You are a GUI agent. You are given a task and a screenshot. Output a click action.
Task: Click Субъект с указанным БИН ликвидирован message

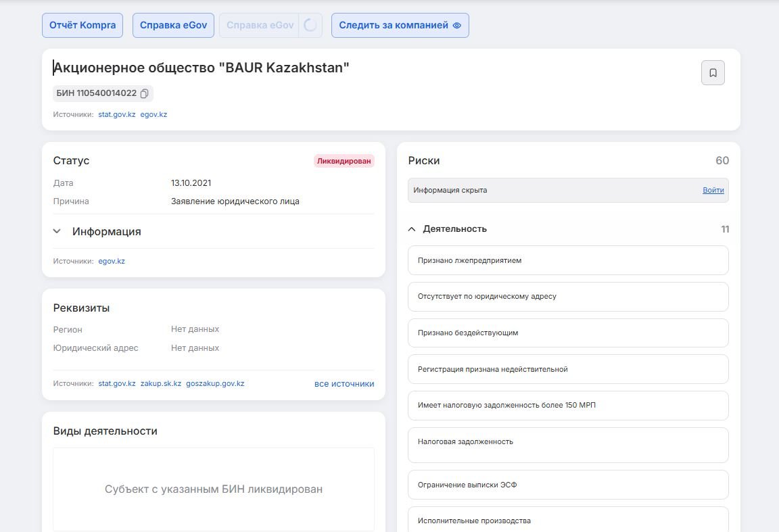tap(214, 489)
